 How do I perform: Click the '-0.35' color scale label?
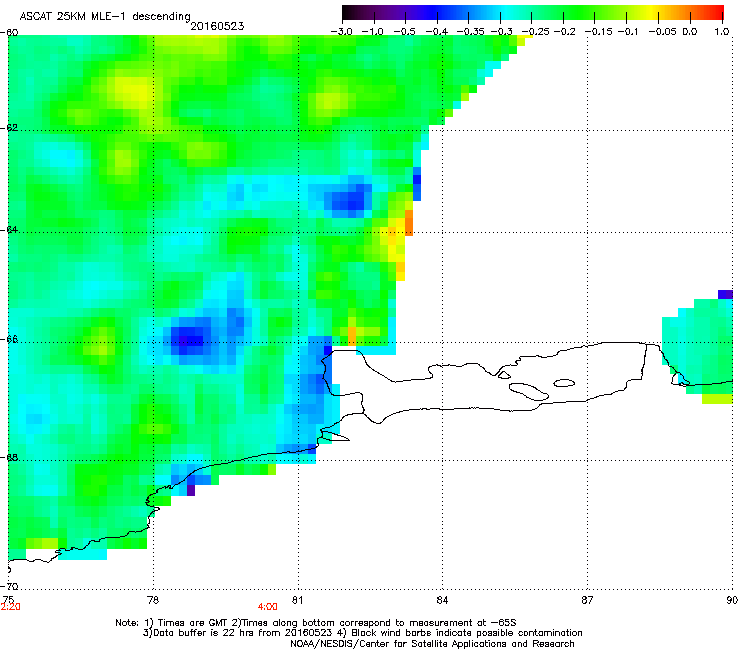(469, 32)
